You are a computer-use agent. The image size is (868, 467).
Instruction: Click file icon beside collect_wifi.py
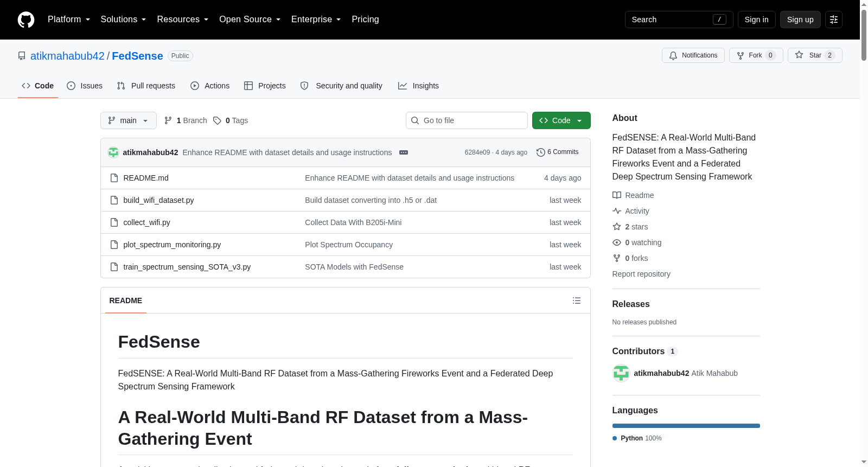[114, 222]
